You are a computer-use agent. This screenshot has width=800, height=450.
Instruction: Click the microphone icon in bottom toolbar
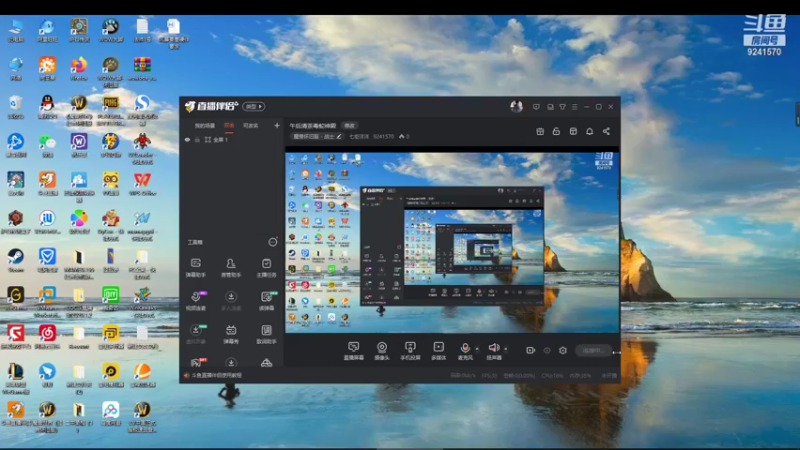[x=465, y=348]
